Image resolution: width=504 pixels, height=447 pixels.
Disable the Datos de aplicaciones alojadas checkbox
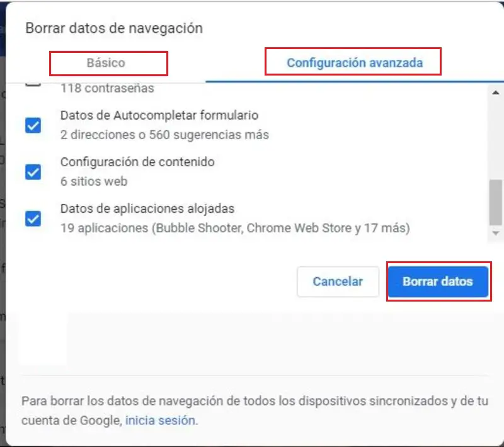click(x=33, y=218)
